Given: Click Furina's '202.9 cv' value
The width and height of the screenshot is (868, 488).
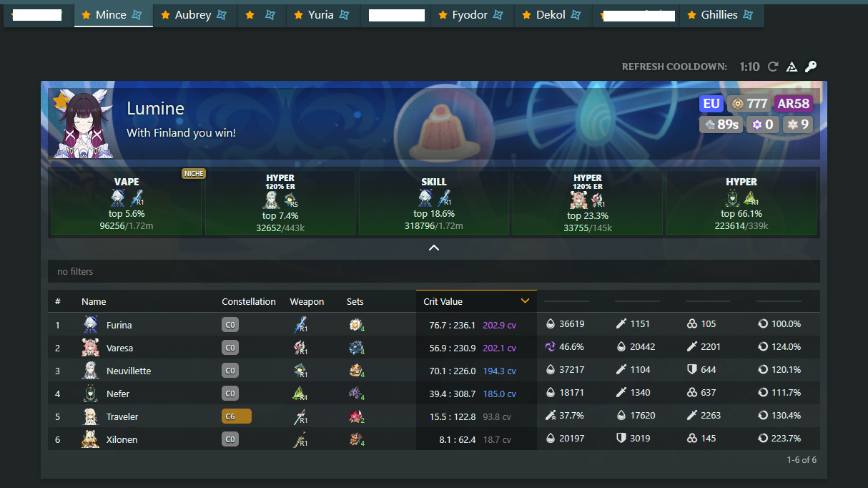Looking at the screenshot, I should [500, 325].
